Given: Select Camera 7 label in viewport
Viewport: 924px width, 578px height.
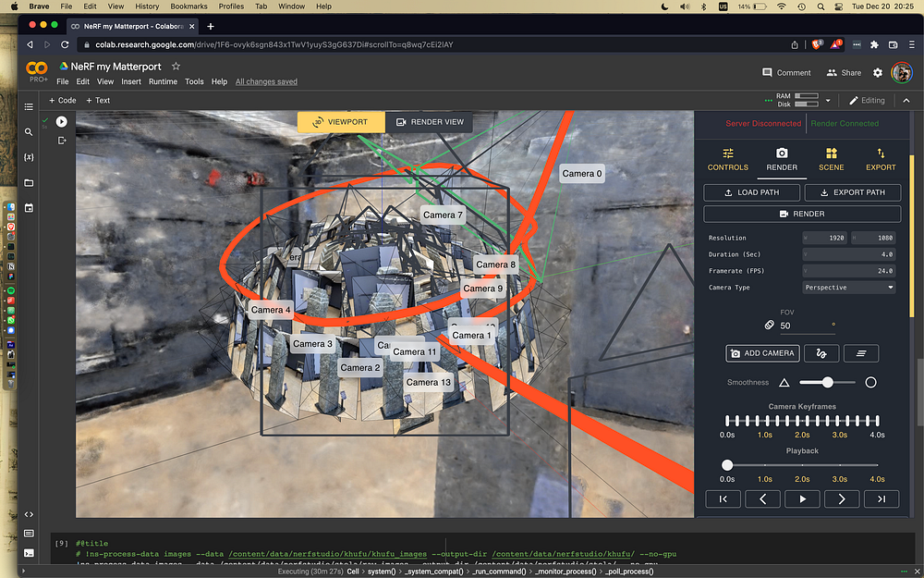Looking at the screenshot, I should click(x=443, y=215).
